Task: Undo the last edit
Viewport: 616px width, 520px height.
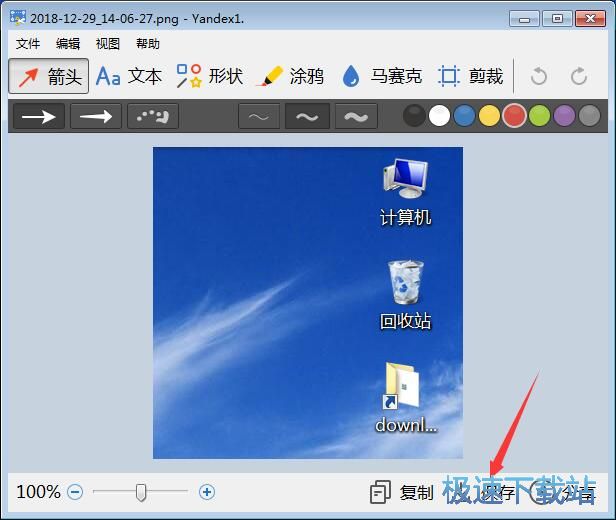Action: pyautogui.click(x=539, y=76)
